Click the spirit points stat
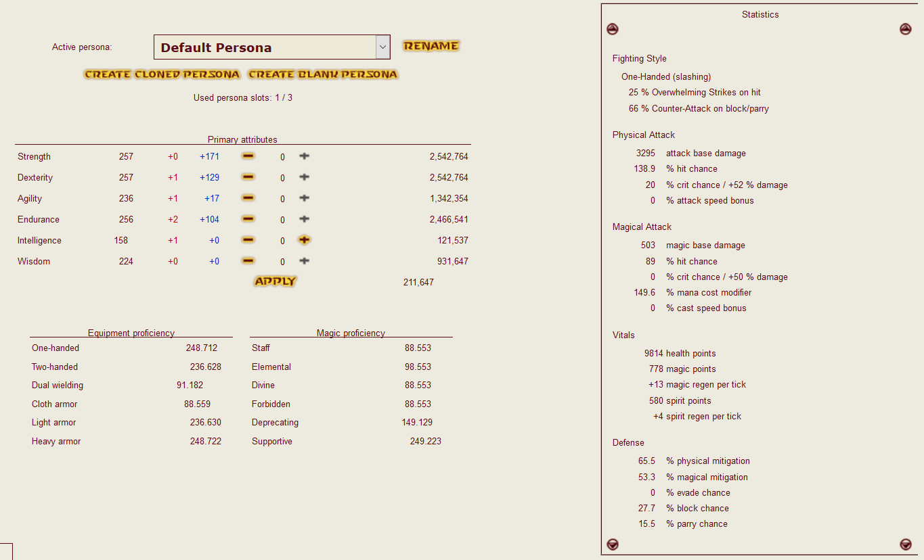Viewport: 924px width, 560px height. pyautogui.click(x=680, y=401)
